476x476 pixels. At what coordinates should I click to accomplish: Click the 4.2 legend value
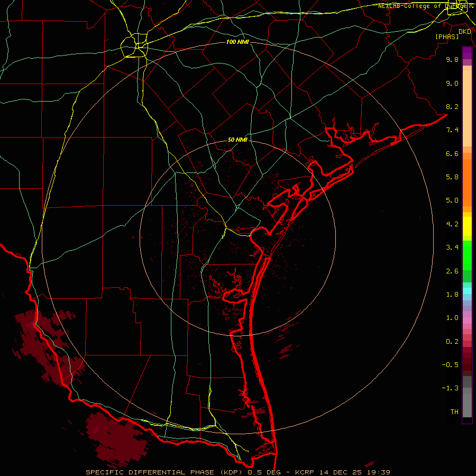452,224
